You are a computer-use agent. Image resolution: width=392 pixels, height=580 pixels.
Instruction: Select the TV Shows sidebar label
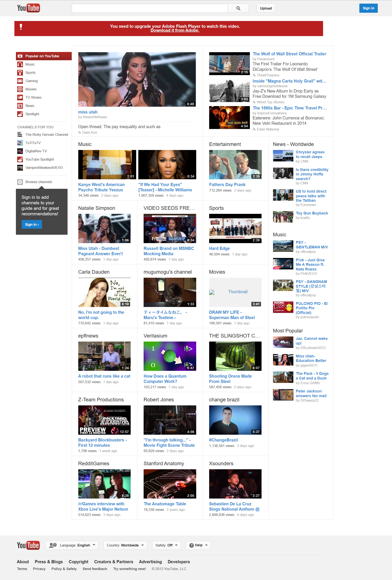pyautogui.click(x=34, y=97)
